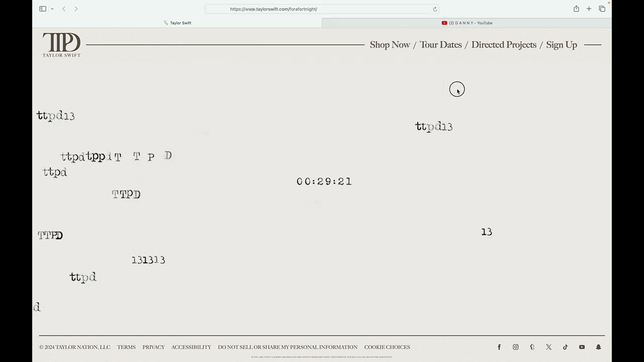
Task: Open the Privacy footer link
Action: pyautogui.click(x=153, y=347)
